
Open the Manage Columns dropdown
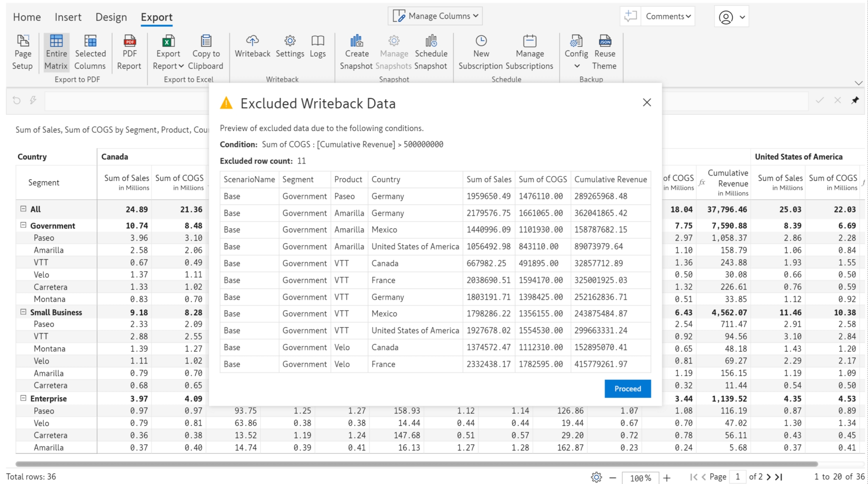(435, 16)
